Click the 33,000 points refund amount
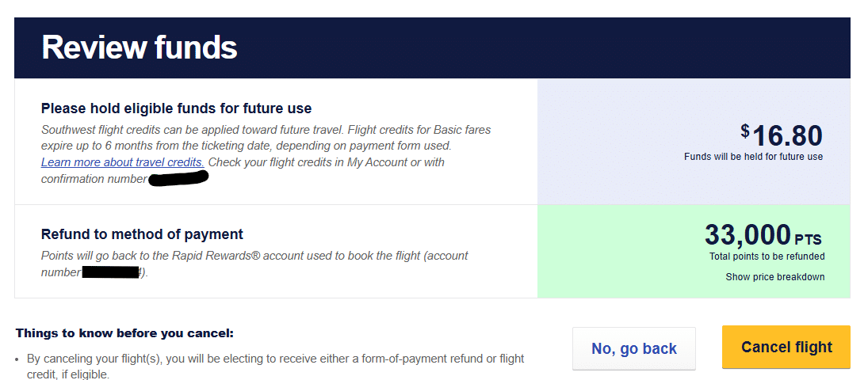This screenshot has width=868, height=380. coord(748,235)
